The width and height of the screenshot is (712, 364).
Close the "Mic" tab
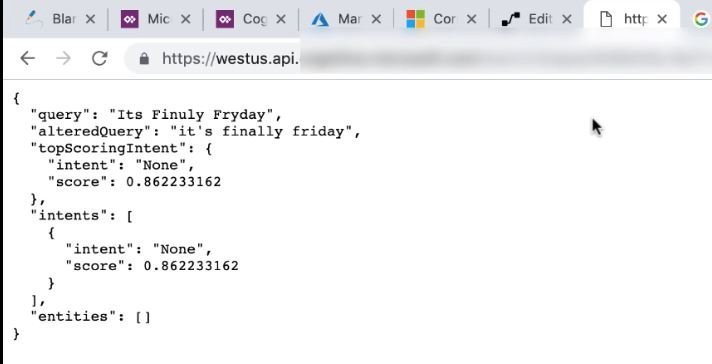[x=186, y=19]
